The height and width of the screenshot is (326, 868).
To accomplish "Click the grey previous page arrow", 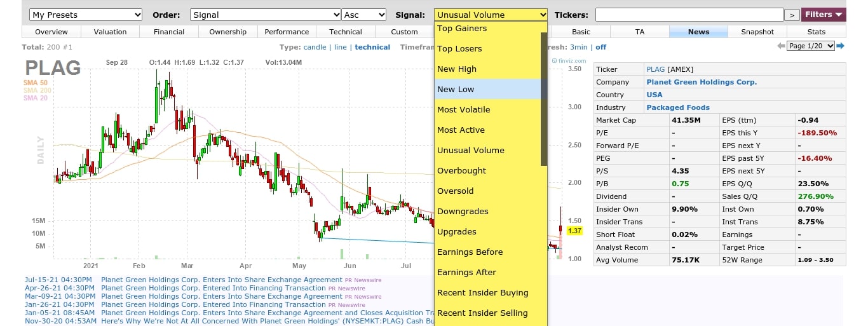I will point(781,46).
